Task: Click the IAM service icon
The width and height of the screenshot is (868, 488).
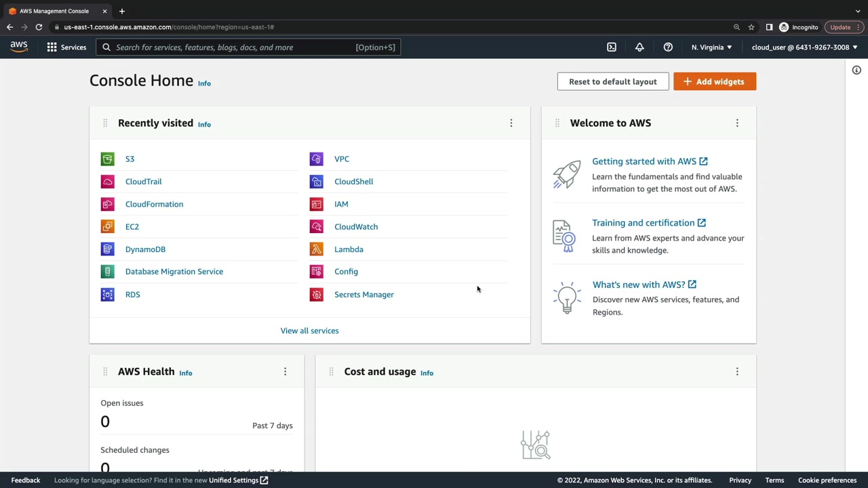Action: coord(316,204)
